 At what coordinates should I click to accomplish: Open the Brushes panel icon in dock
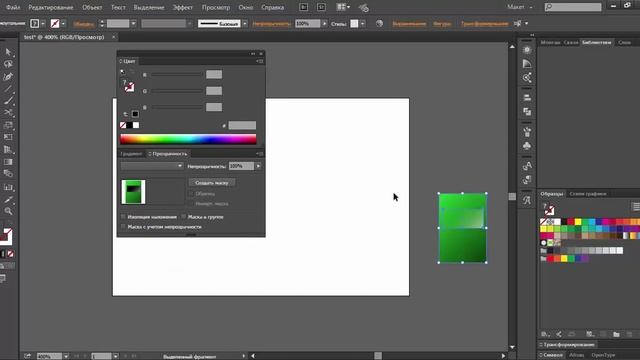click(x=527, y=132)
